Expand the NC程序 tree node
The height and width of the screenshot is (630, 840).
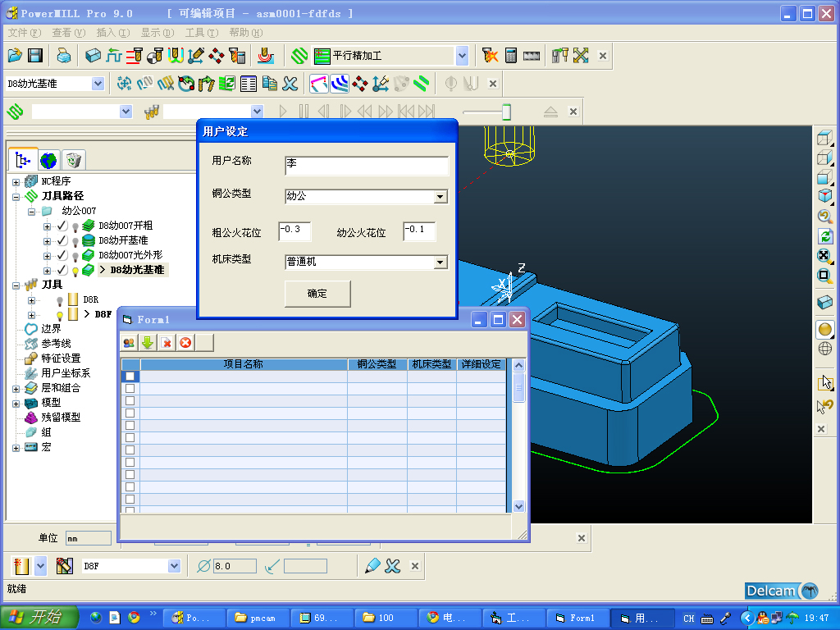coord(16,182)
